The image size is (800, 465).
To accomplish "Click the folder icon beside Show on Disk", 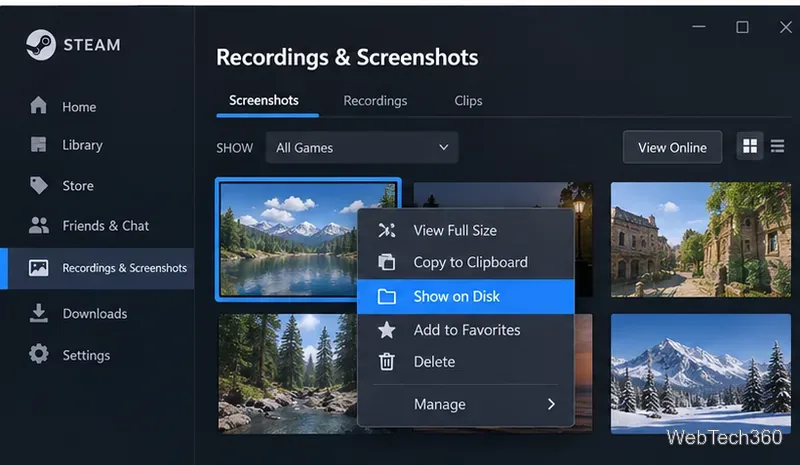I will click(387, 296).
